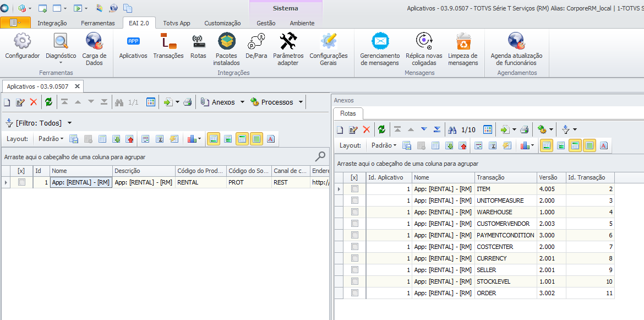644x320 pixels.
Task: Click the binoculars search icon in Aplicativos toolbar
Action: [119, 102]
